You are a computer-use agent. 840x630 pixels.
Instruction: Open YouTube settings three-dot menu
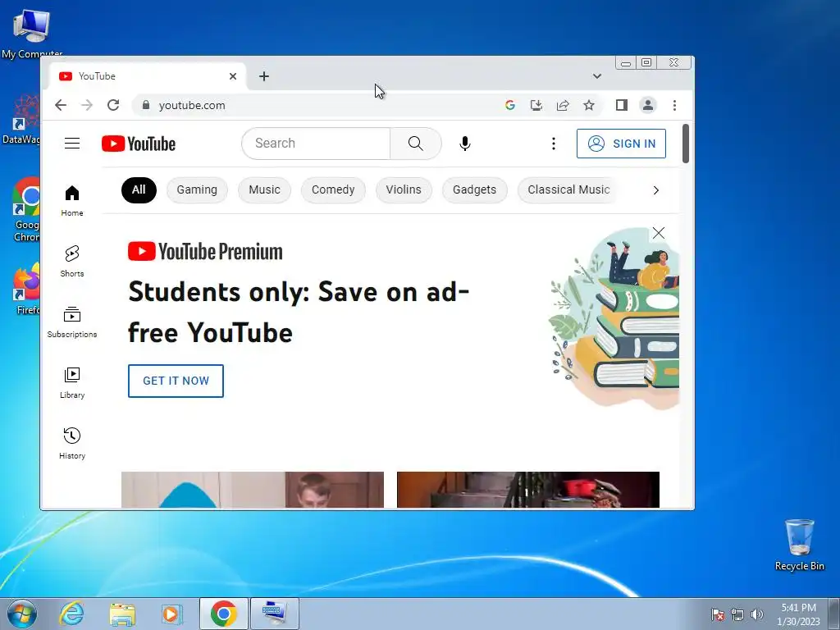pos(554,144)
